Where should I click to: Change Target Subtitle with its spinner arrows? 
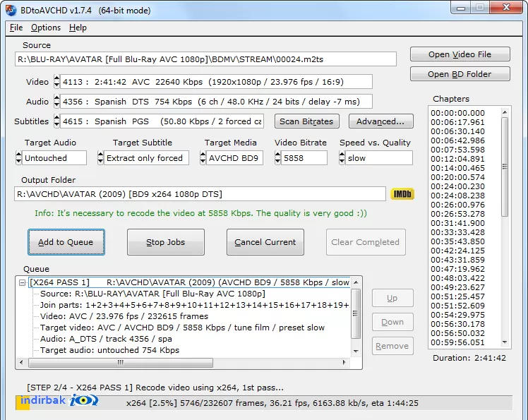(x=100, y=158)
